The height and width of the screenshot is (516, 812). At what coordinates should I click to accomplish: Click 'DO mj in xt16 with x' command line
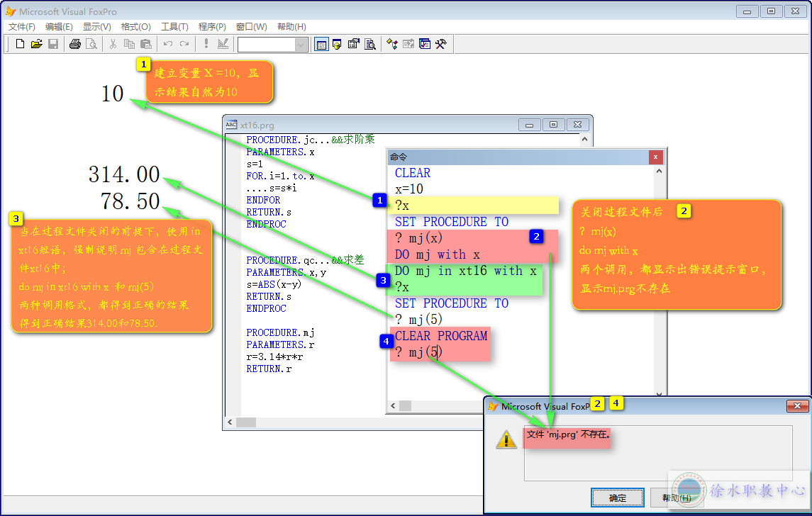[465, 271]
